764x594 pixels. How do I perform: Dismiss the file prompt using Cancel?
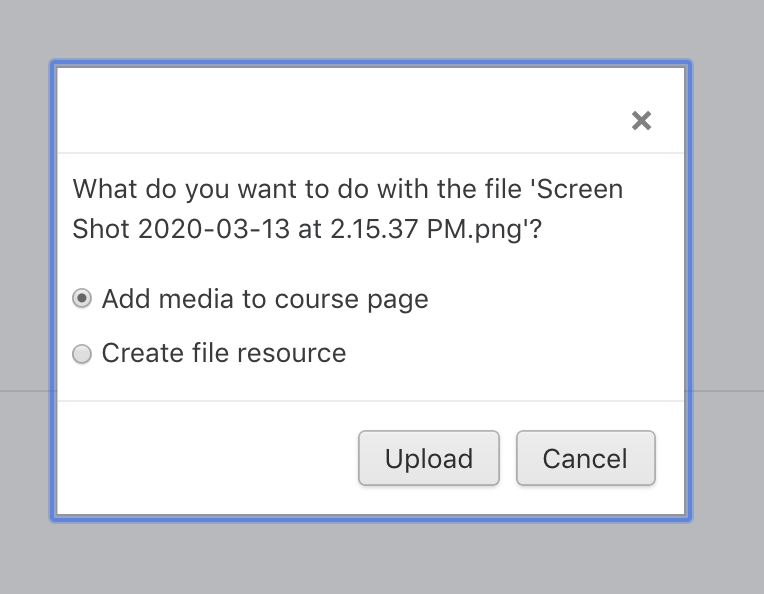tap(586, 458)
